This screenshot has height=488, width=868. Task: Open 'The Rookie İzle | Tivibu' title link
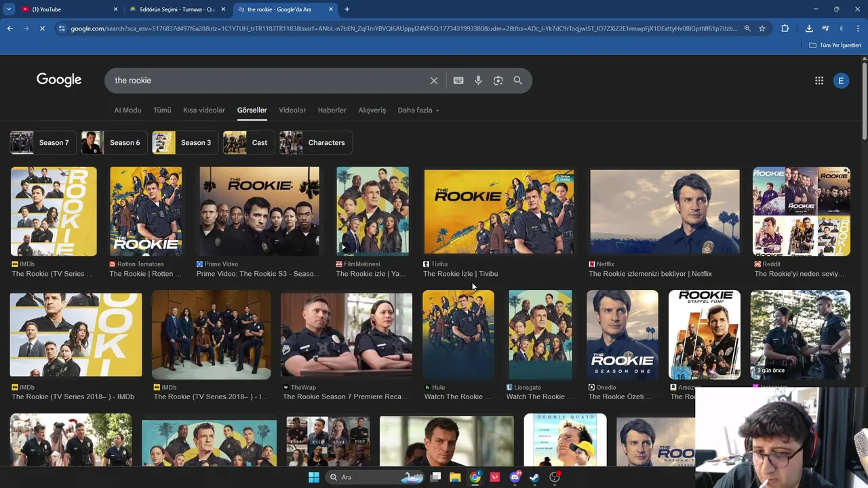pos(460,274)
